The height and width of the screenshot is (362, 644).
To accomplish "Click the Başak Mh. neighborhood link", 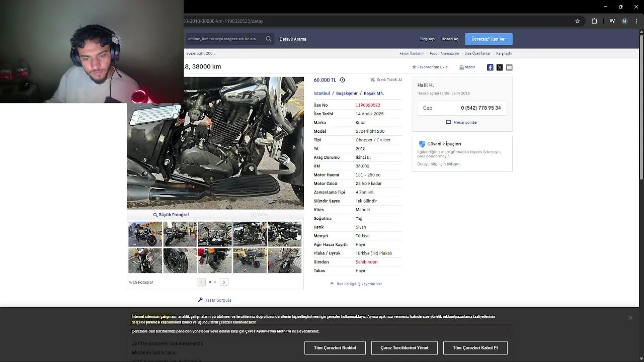I will tap(374, 94).
